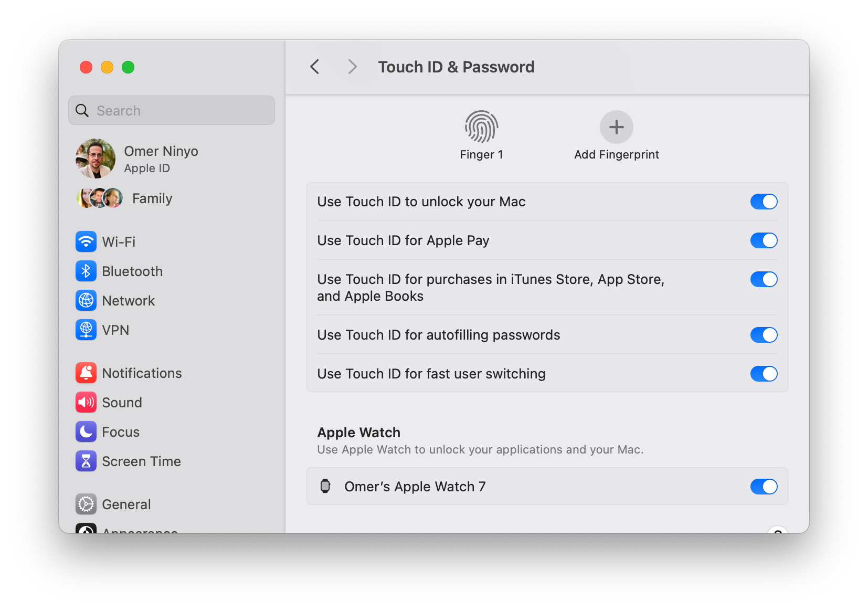Screen dimensions: 868x611
Task: Click the Add Fingerprint plus button
Action: 616,127
